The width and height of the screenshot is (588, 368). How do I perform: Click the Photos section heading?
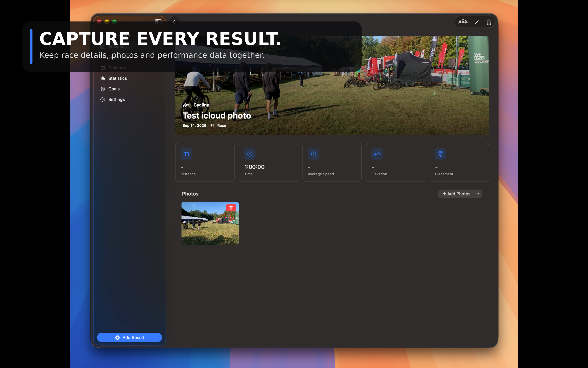(190, 194)
